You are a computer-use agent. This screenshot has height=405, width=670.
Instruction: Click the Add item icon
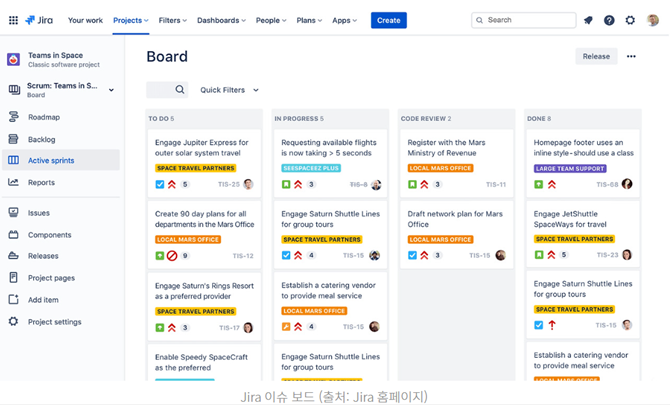pyautogui.click(x=13, y=299)
